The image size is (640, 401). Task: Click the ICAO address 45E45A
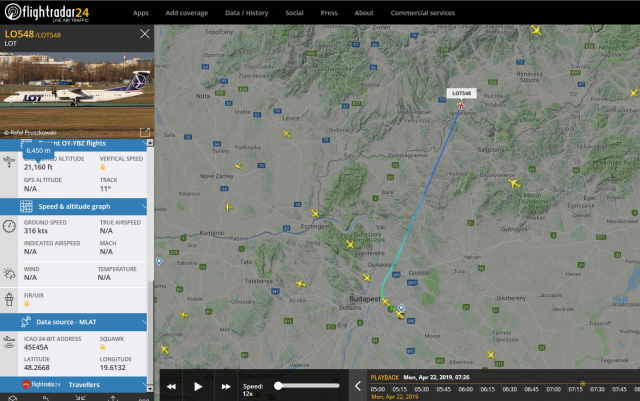coord(36,347)
